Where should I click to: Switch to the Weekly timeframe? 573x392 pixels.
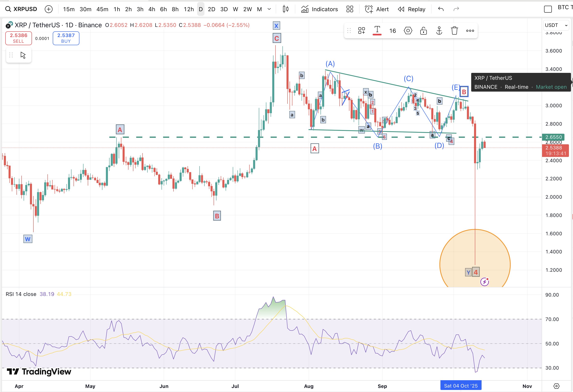point(235,9)
